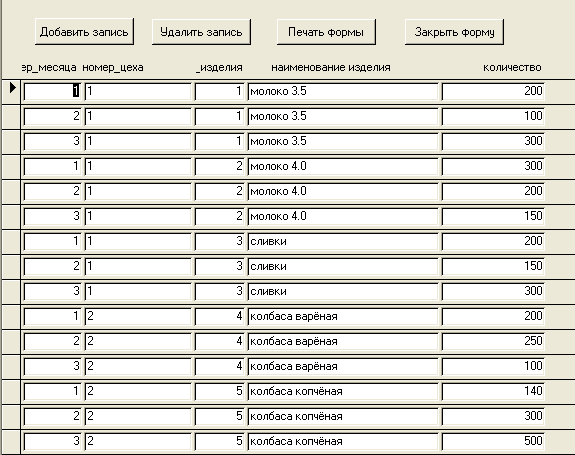Click month field in колбаса копчёная month 2 row

coord(52,417)
